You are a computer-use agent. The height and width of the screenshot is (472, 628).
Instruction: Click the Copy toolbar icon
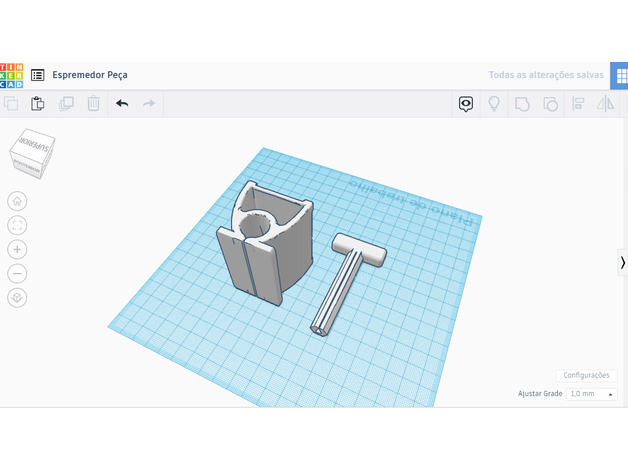[11, 103]
